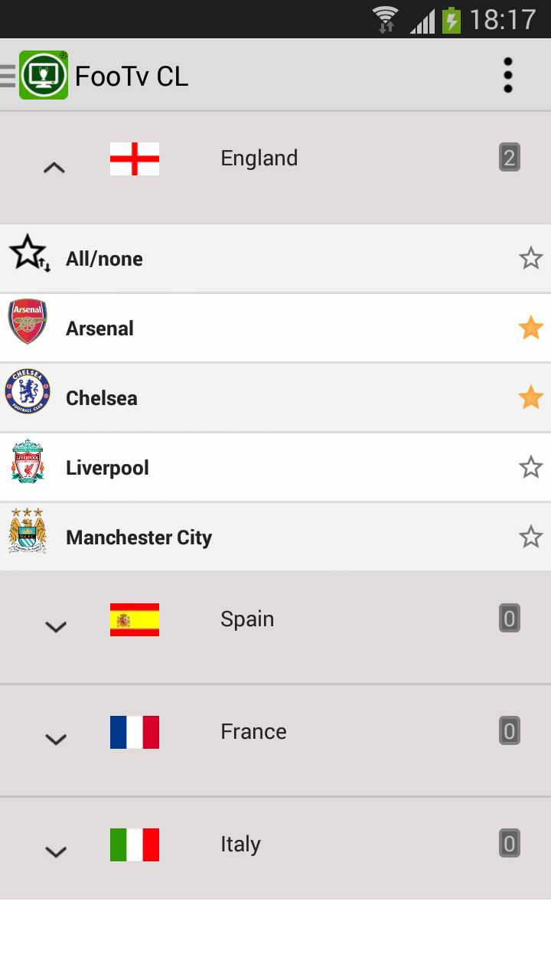
Task: Click the Manchester City eagle crest
Action: tap(28, 531)
